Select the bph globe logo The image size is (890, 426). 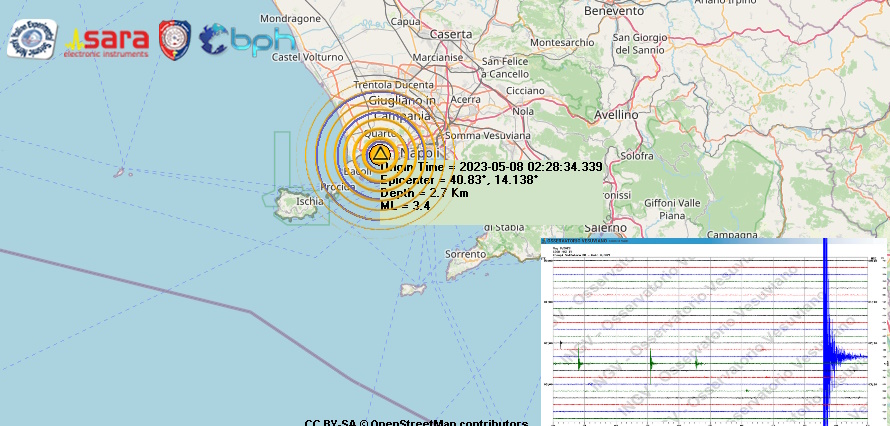pos(247,39)
